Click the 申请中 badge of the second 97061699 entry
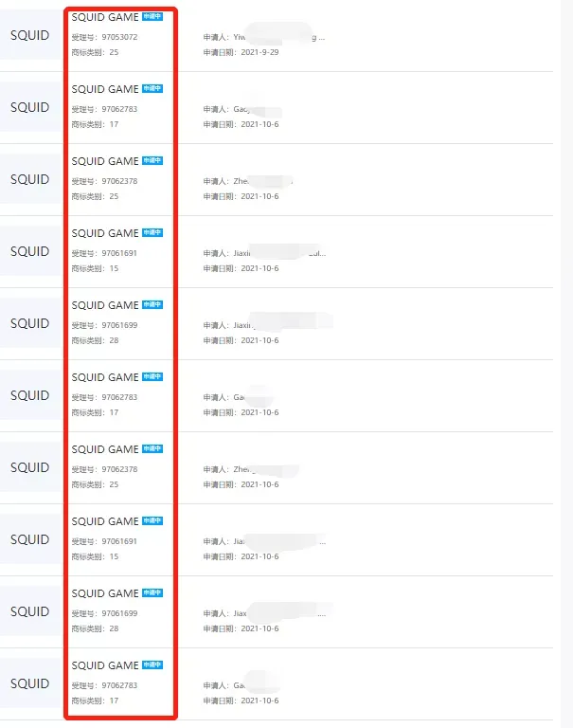The height and width of the screenshot is (728, 573). click(152, 592)
